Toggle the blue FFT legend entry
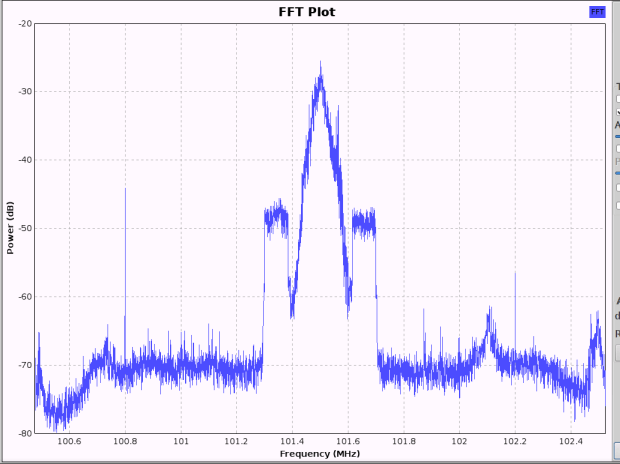620x464 pixels. pos(597,12)
